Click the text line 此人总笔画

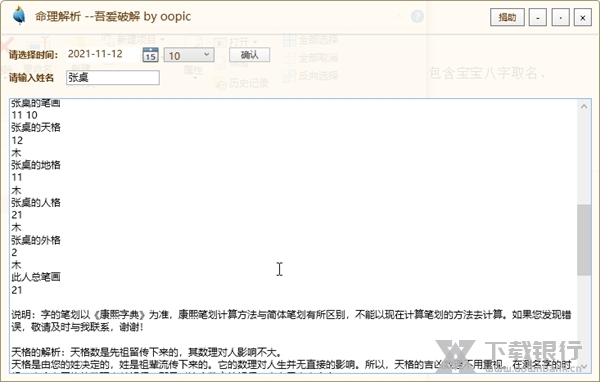pyautogui.click(x=36, y=277)
